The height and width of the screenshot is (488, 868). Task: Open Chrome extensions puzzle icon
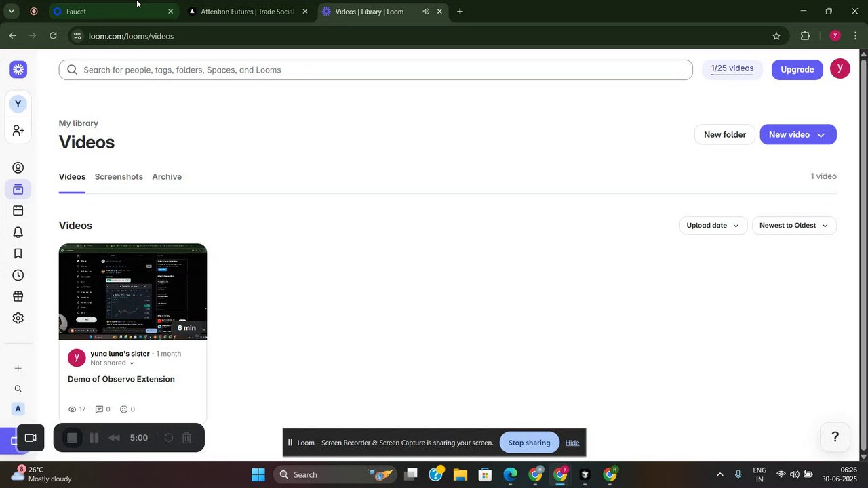click(806, 36)
